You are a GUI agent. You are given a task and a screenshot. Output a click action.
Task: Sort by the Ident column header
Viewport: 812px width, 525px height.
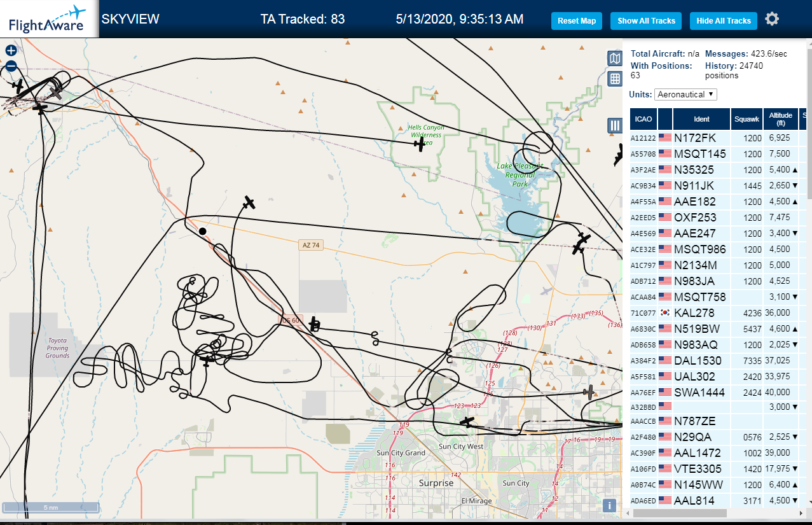tap(701, 119)
